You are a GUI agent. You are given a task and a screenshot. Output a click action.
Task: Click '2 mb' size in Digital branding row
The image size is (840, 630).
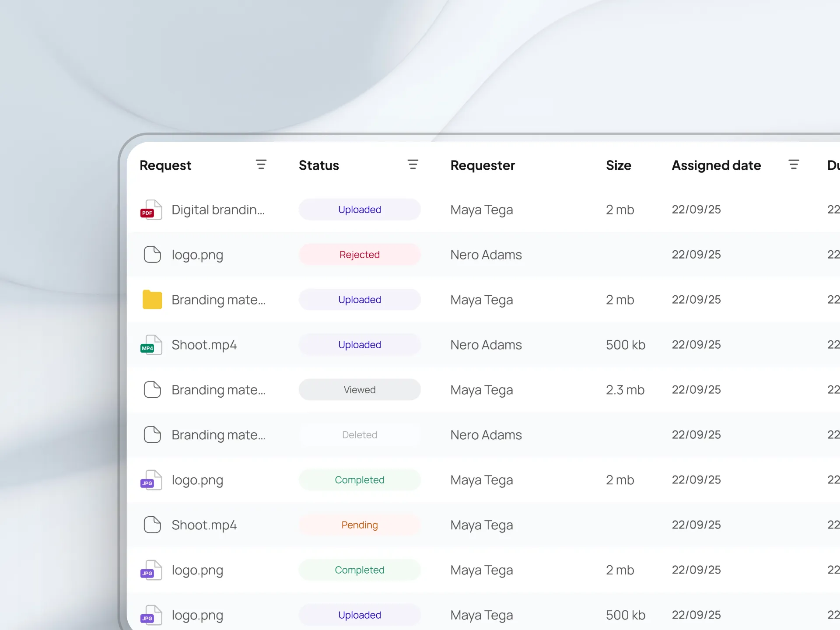tap(620, 210)
